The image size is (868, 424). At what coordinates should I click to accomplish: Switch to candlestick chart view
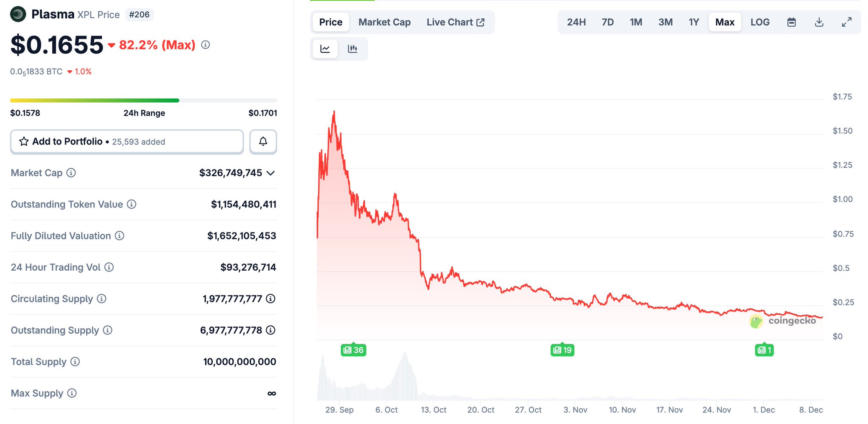tap(352, 49)
